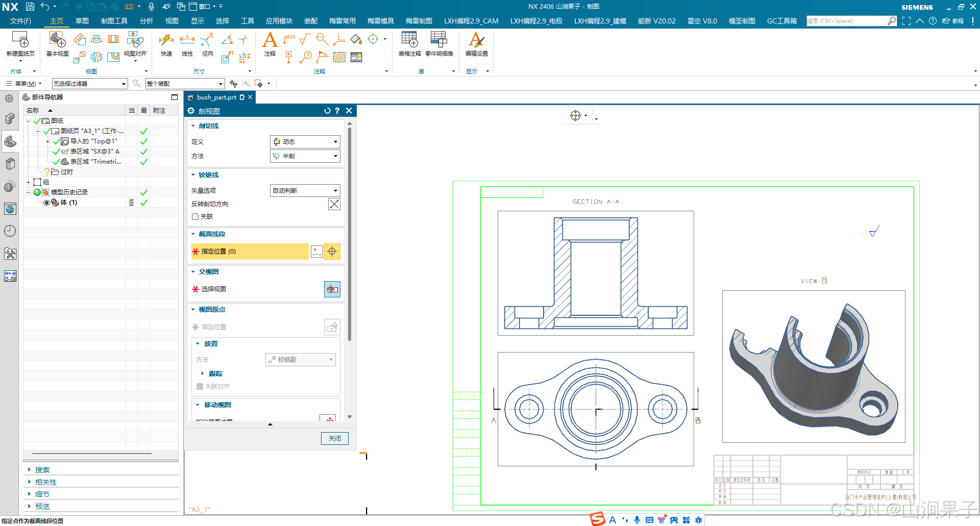The height and width of the screenshot is (526, 980).
Task: Click the Save icon in the title bar
Action: coord(30,7)
